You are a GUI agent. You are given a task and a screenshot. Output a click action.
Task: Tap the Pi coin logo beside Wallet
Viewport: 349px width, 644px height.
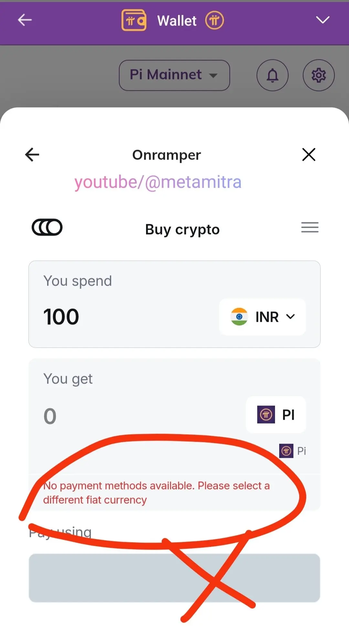[214, 20]
